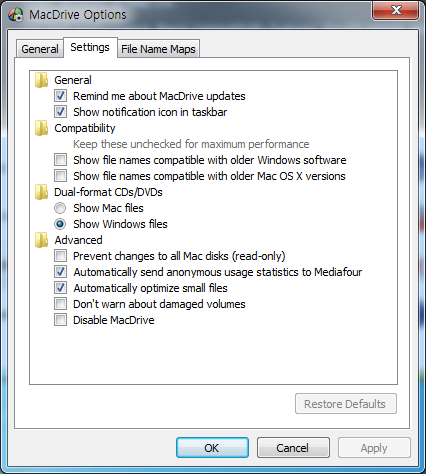Viewport: 426px width, 474px height.
Task: Click the Dual-format CDs/DVDs heading text
Action: click(x=108, y=192)
